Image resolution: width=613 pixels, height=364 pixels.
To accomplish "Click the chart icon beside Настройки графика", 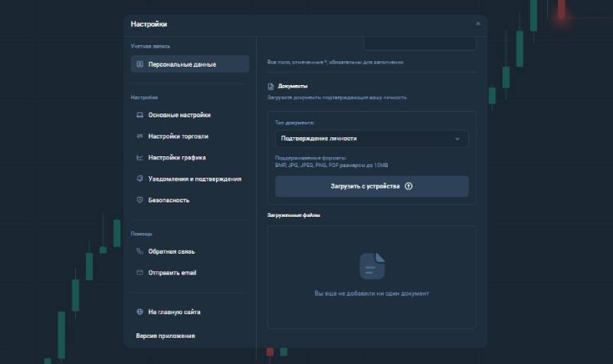I will pyautogui.click(x=139, y=158).
